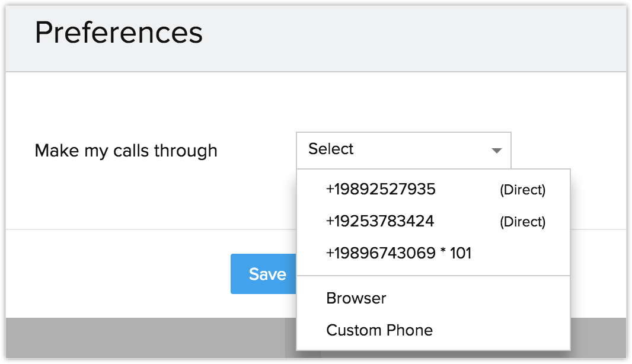Choose the Custom Phone option
Viewport: 632px width, 364px height.
tap(379, 330)
